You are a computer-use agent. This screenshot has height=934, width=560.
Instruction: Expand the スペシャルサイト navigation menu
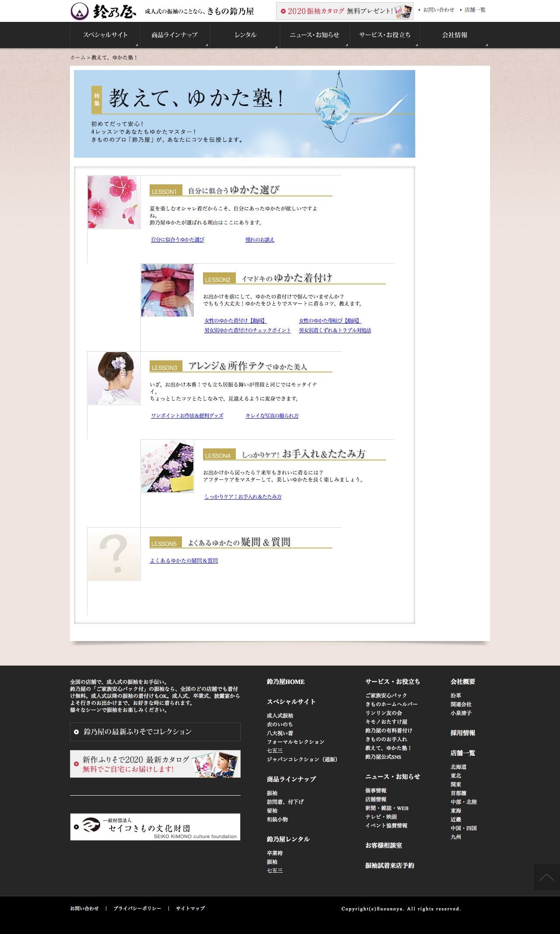[105, 35]
